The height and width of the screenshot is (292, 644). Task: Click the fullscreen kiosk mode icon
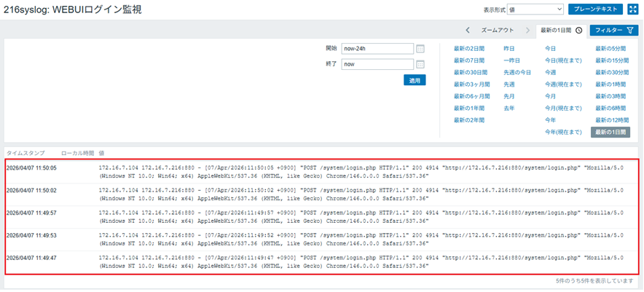click(x=632, y=9)
